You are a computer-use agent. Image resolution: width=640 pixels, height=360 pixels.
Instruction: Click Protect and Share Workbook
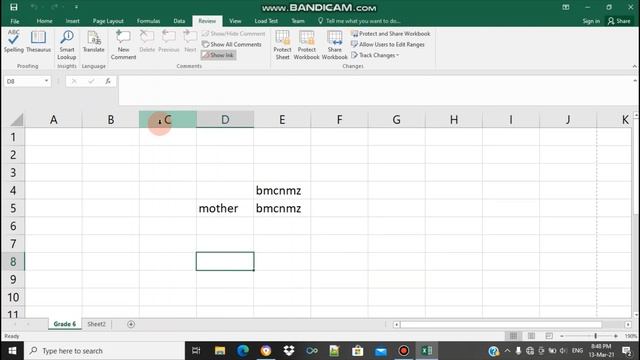tap(391, 33)
